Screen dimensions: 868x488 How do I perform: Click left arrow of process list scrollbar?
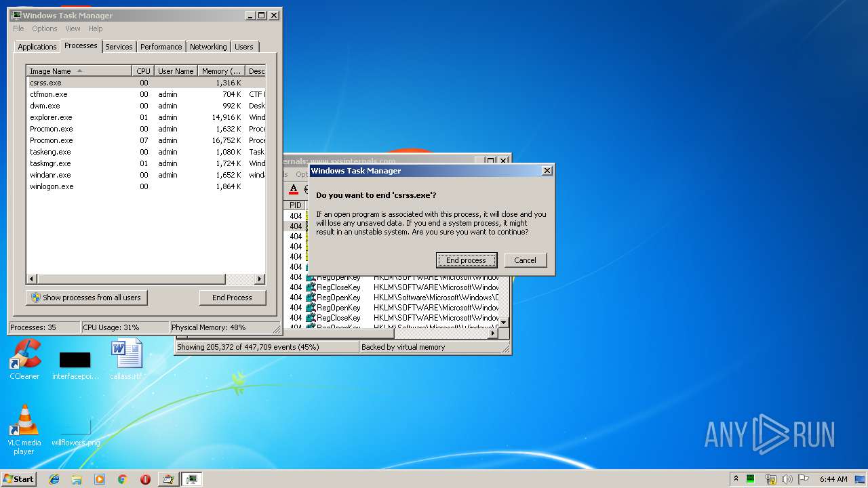point(32,279)
